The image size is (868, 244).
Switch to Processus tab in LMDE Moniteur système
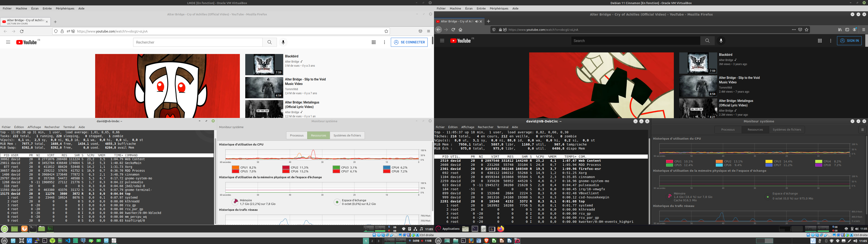click(x=297, y=136)
